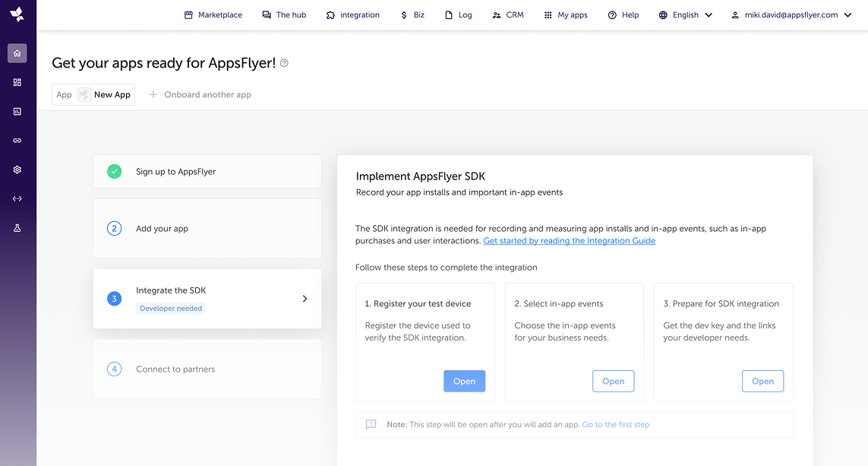Follow the Integration Guide link
The image size is (868, 466).
[569, 241]
